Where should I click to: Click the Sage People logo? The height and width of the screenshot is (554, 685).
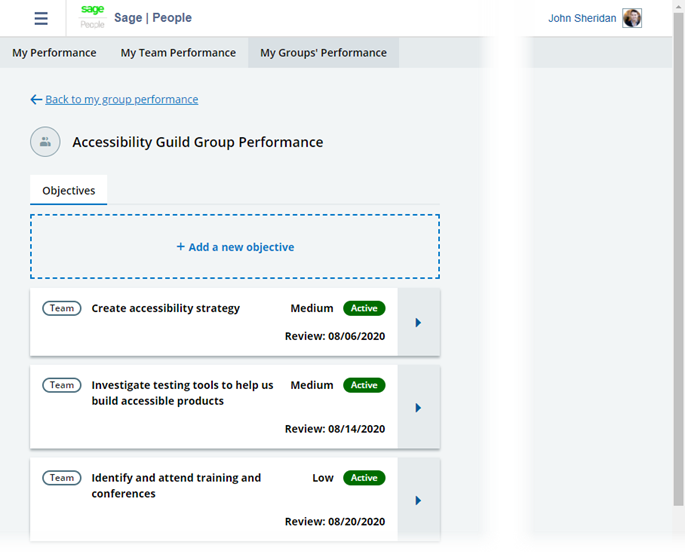(92, 17)
